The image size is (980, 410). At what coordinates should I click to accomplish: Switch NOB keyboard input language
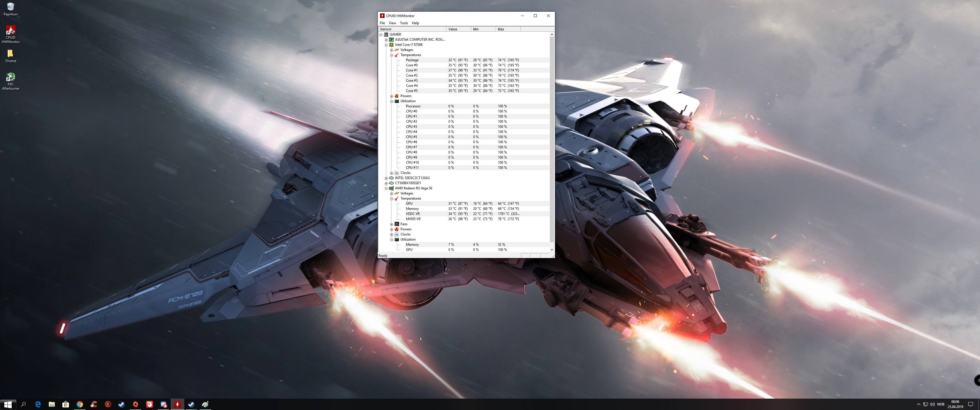click(x=941, y=404)
